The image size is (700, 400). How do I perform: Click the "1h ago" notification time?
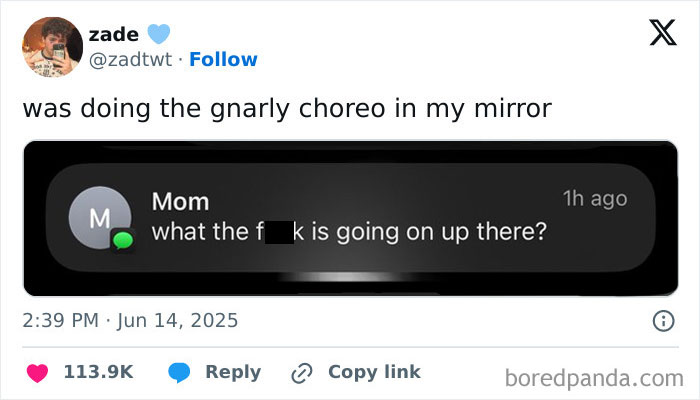(x=594, y=198)
